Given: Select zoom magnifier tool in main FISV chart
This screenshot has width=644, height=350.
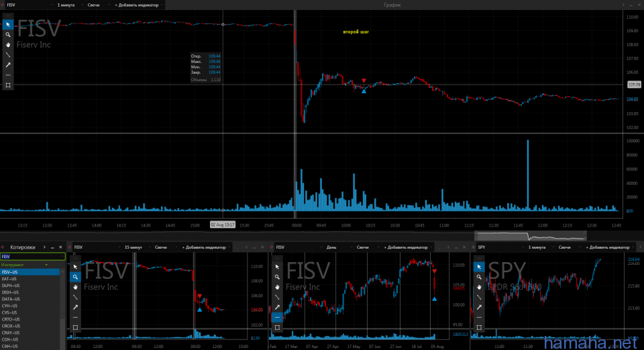Looking at the screenshot, I should 8,35.
